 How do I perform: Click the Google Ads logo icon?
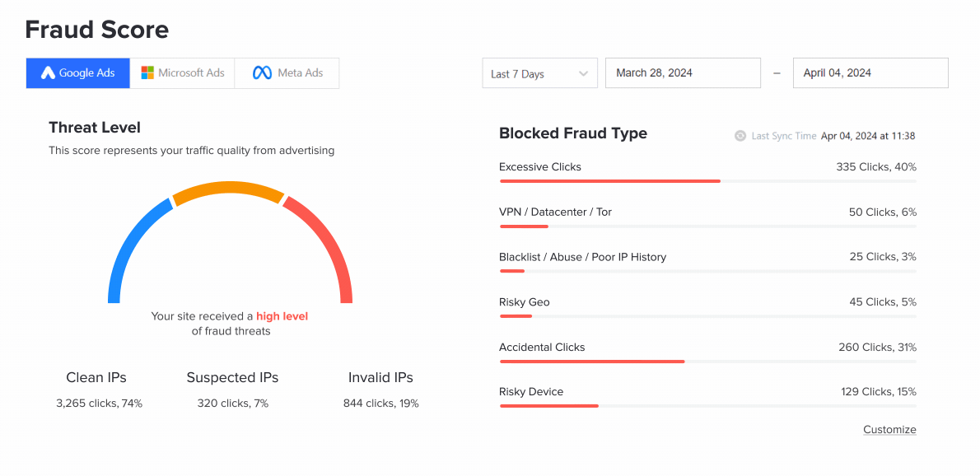[48, 72]
